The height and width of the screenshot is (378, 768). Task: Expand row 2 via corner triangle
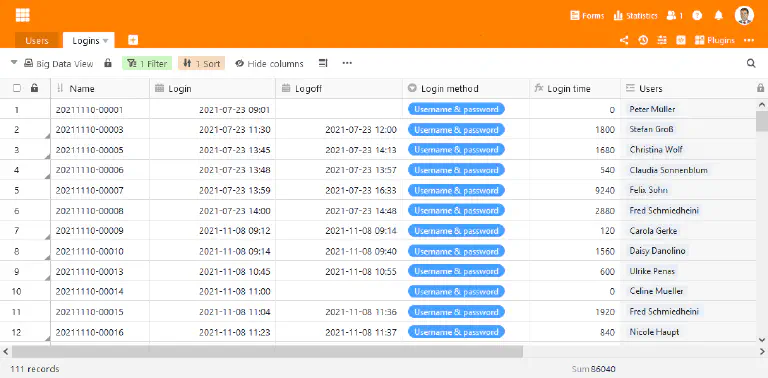pos(48,136)
